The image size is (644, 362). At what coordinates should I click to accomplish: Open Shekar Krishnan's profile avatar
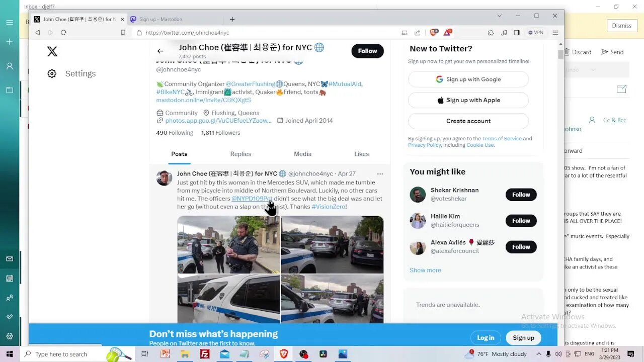[418, 195]
